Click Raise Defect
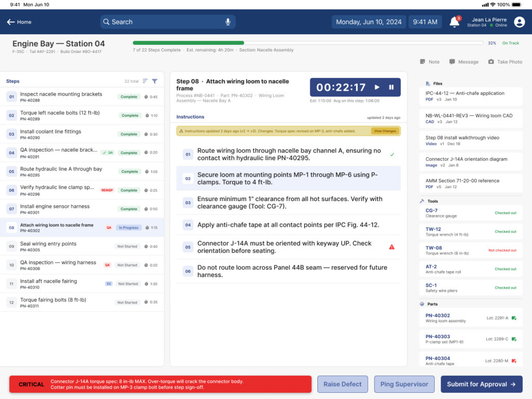Screen dimensions: 532x399 pos(342,384)
